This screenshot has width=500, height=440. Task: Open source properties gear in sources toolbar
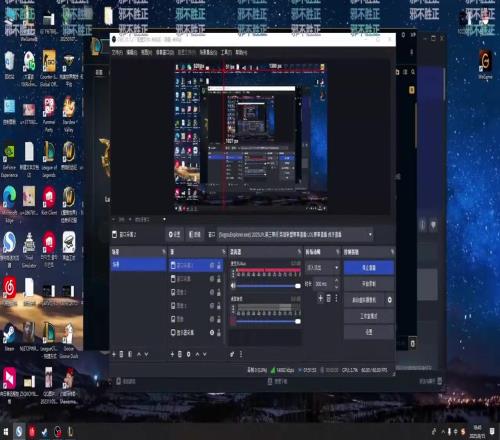point(189,354)
